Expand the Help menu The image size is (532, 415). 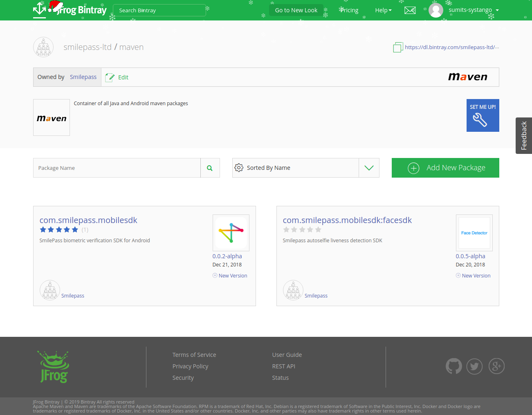[383, 10]
